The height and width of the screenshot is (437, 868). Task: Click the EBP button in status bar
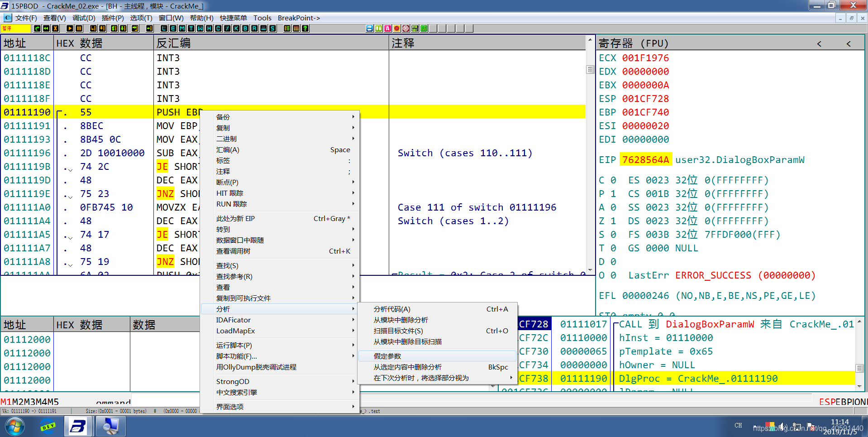coord(844,402)
